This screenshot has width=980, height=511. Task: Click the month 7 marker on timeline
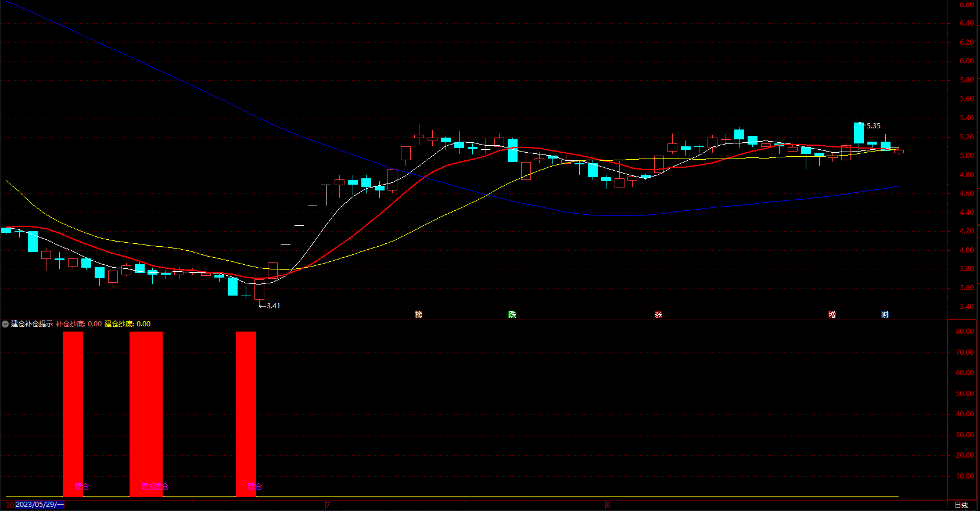click(x=328, y=505)
